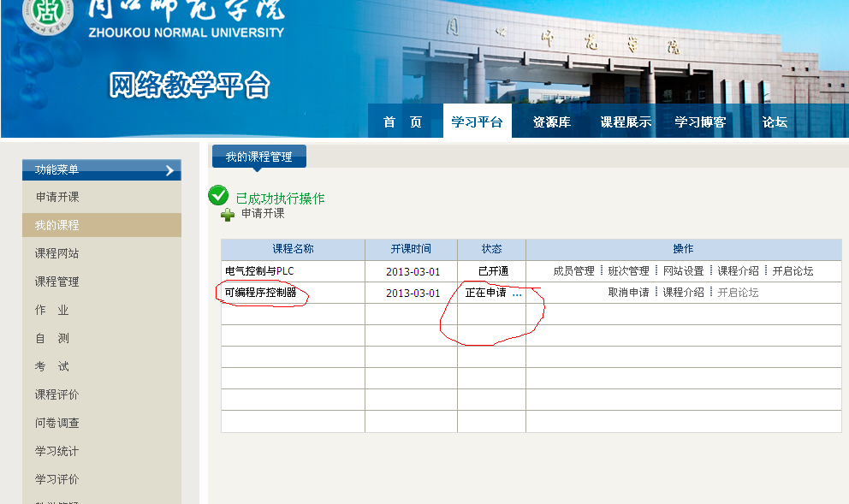Viewport: 849px width, 504px height.
Task: Open 班次管理 for 电气控制与PLC course
Action: (628, 271)
